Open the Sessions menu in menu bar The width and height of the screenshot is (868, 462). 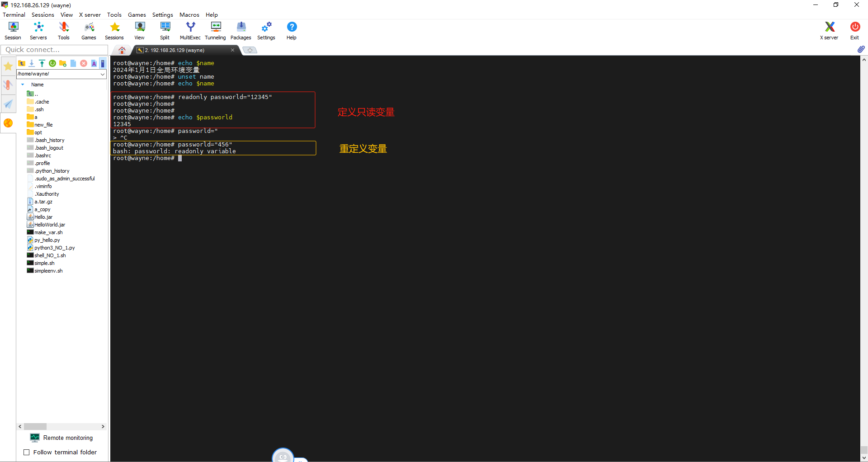43,14
